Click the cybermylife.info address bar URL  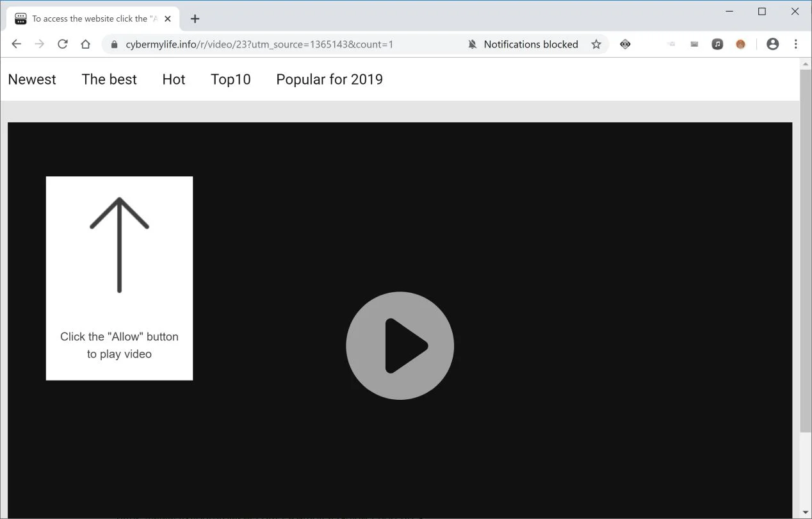click(259, 44)
